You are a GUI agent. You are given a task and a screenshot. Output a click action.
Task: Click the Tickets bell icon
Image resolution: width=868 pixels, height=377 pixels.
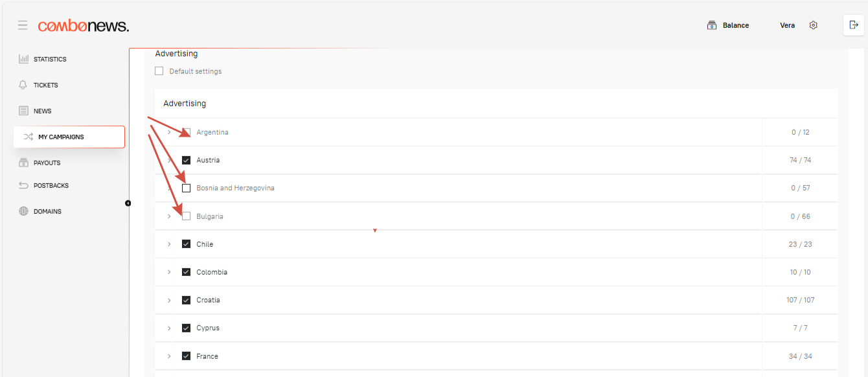(x=23, y=85)
